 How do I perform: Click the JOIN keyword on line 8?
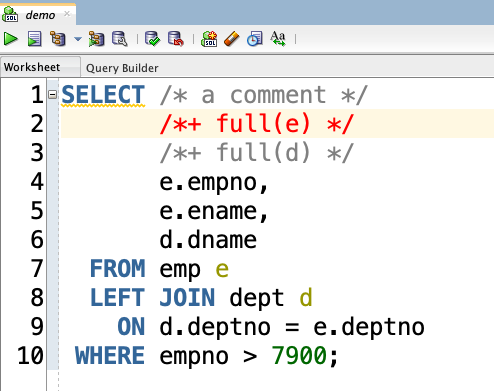(x=187, y=298)
